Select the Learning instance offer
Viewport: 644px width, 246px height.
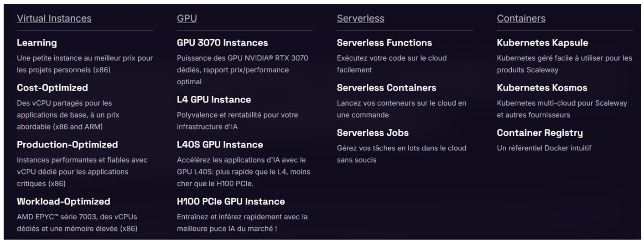point(37,43)
